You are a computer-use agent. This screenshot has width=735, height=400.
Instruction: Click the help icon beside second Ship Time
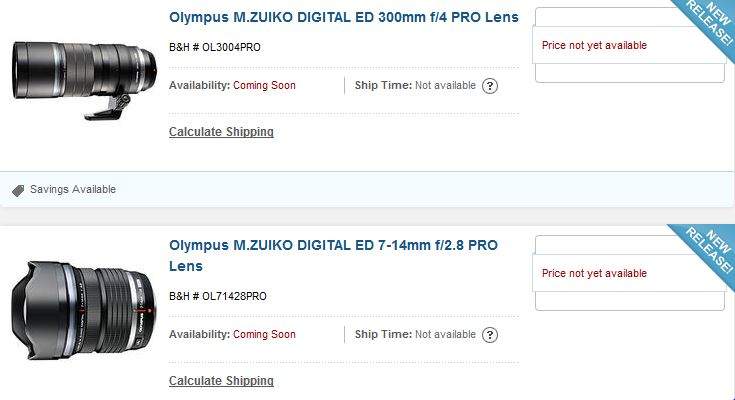[490, 335]
